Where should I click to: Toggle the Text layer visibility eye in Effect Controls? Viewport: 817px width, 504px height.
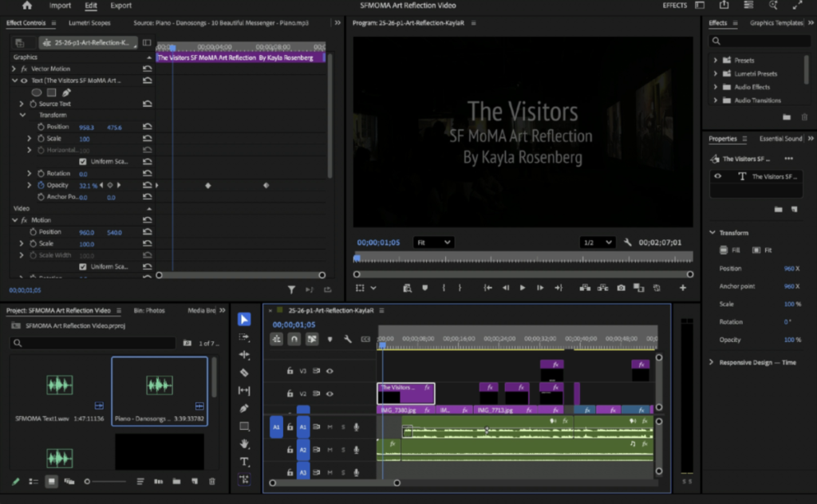click(24, 81)
